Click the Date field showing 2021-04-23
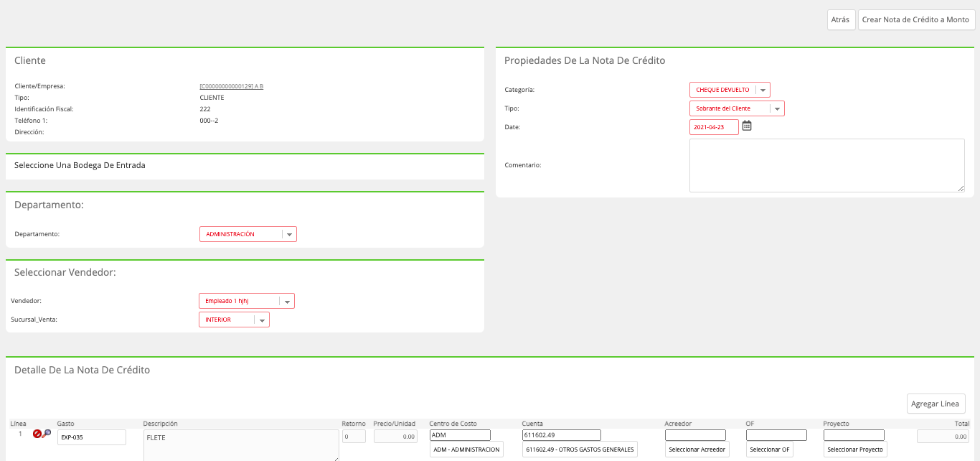Viewport: 980px width, 461px height. tap(714, 127)
